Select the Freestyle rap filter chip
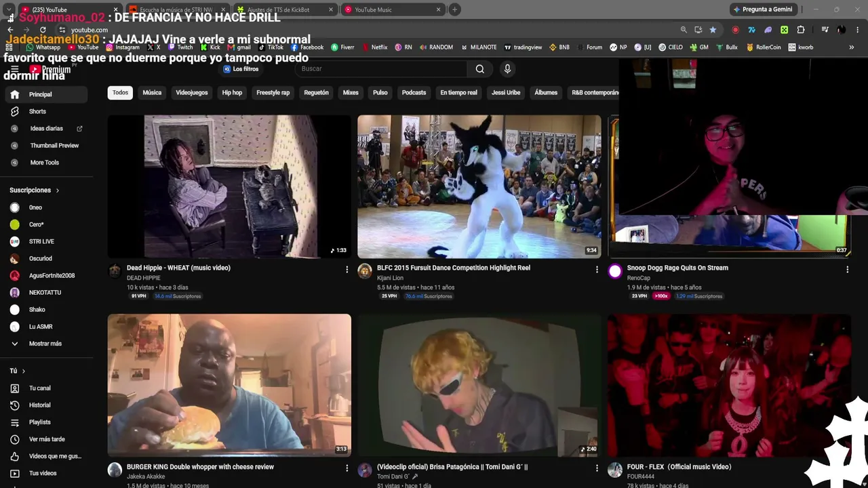The width and height of the screenshot is (868, 488). 273,93
